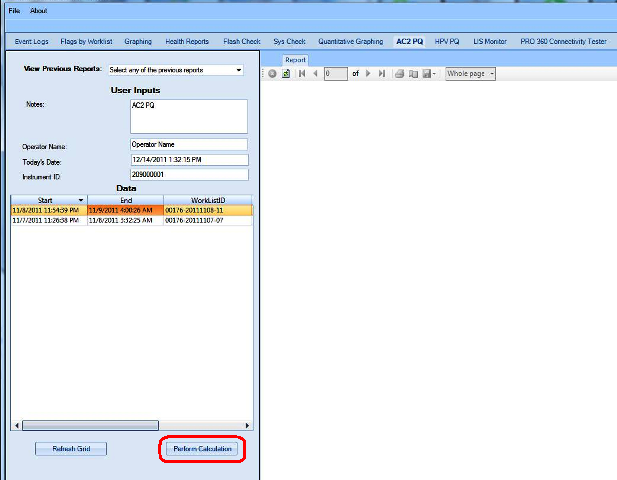Open the File menu

[14, 10]
